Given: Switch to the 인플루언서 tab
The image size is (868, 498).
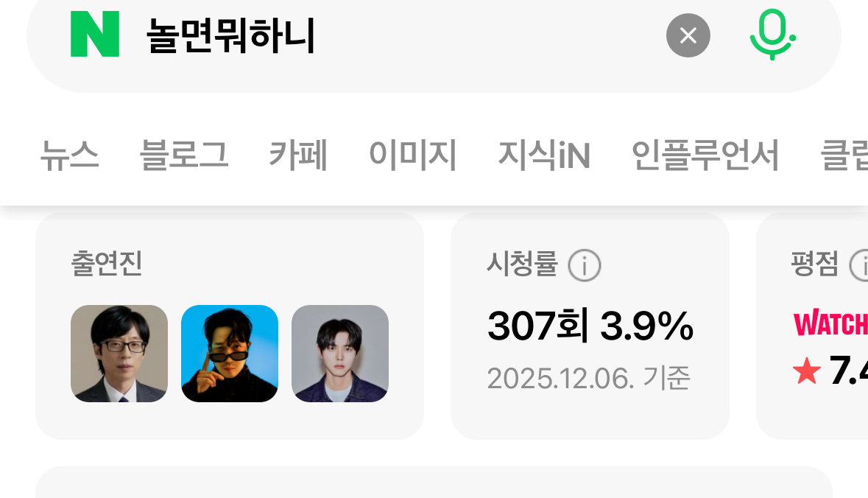Looking at the screenshot, I should pos(705,155).
